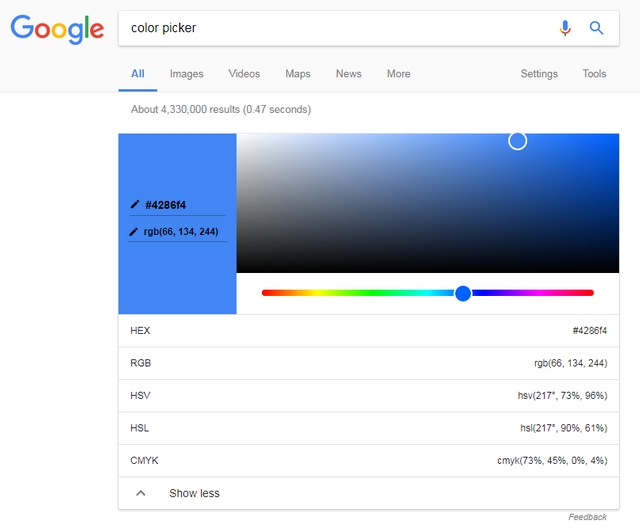Click the blue magnifying glass search icon

[x=597, y=28]
